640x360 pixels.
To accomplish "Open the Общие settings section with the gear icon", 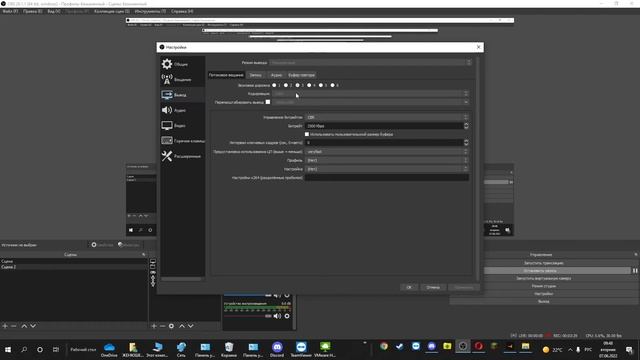I will click(182, 64).
